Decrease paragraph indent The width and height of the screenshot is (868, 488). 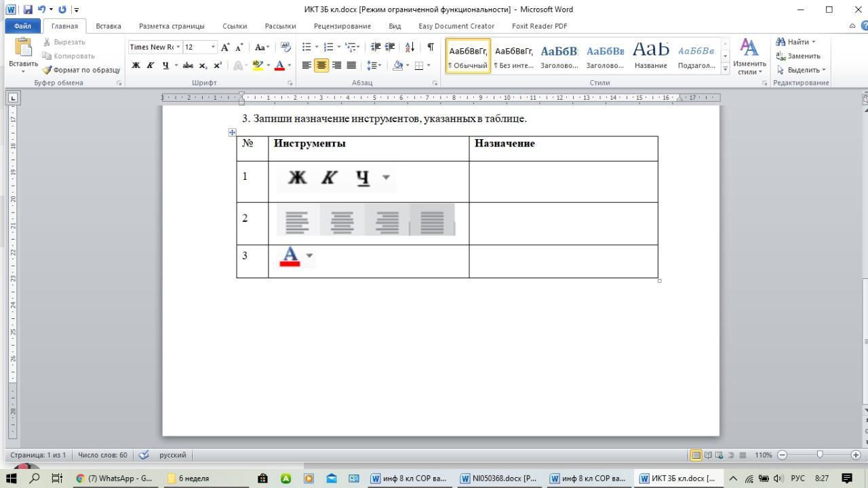[376, 47]
